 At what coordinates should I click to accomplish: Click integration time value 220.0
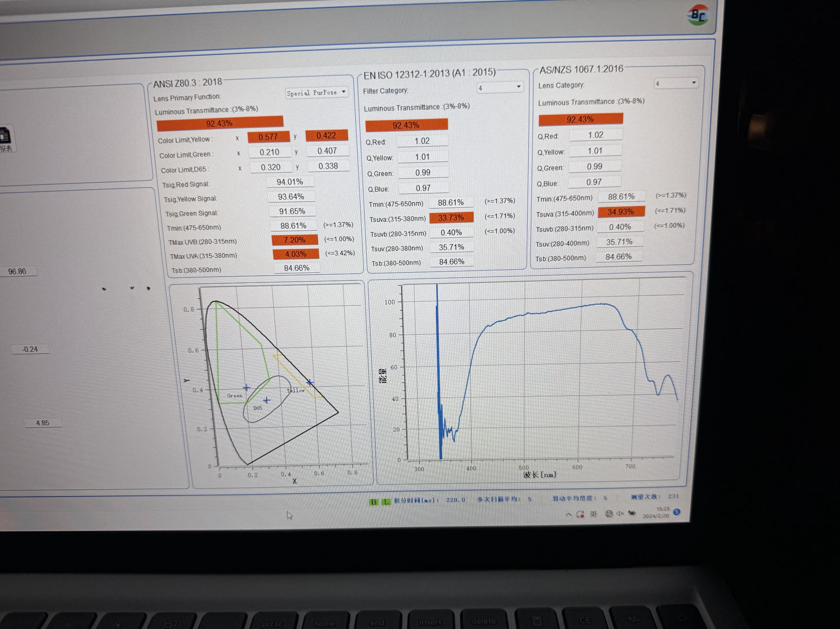point(455,500)
